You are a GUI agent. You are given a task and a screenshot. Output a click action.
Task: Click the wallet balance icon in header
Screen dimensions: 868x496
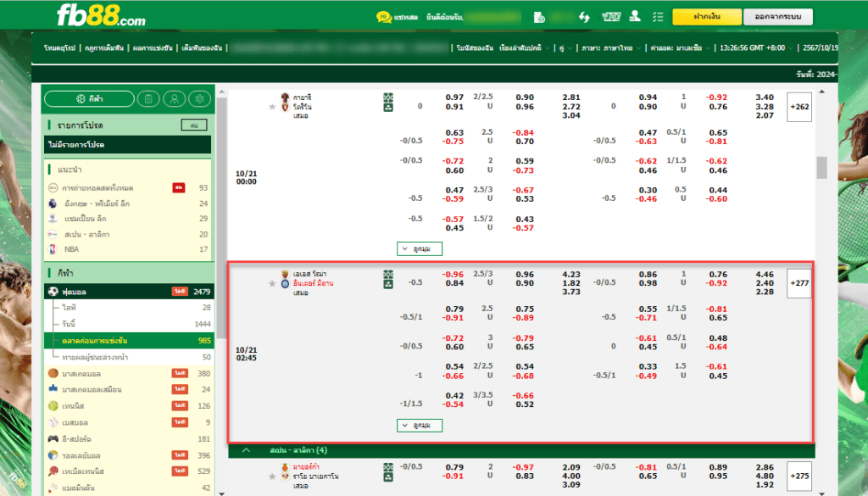pos(538,17)
